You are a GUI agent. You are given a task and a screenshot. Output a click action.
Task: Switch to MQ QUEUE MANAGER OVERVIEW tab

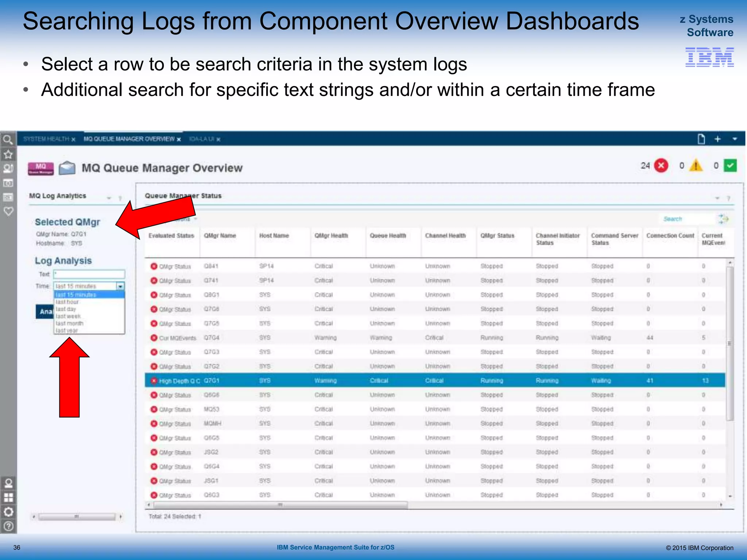pyautogui.click(x=129, y=139)
